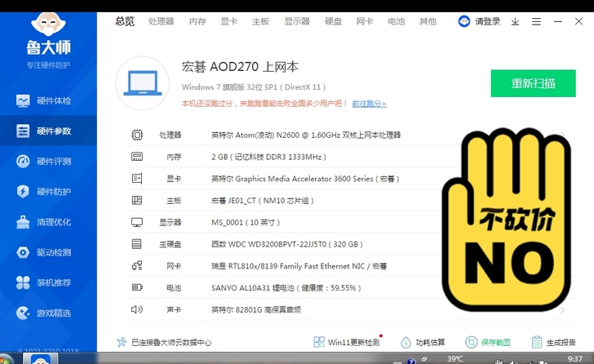Screen dimensions: 594x364
Task: Open 游戏精选 section
Action: point(48,313)
